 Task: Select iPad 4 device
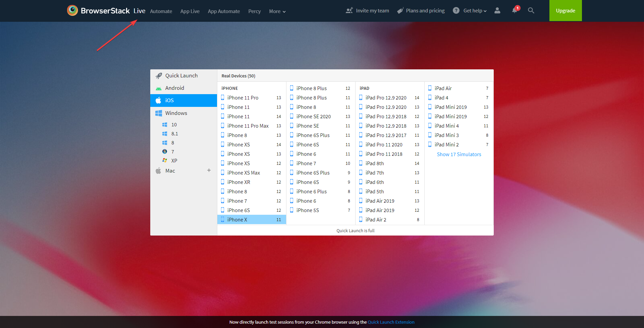[459, 97]
